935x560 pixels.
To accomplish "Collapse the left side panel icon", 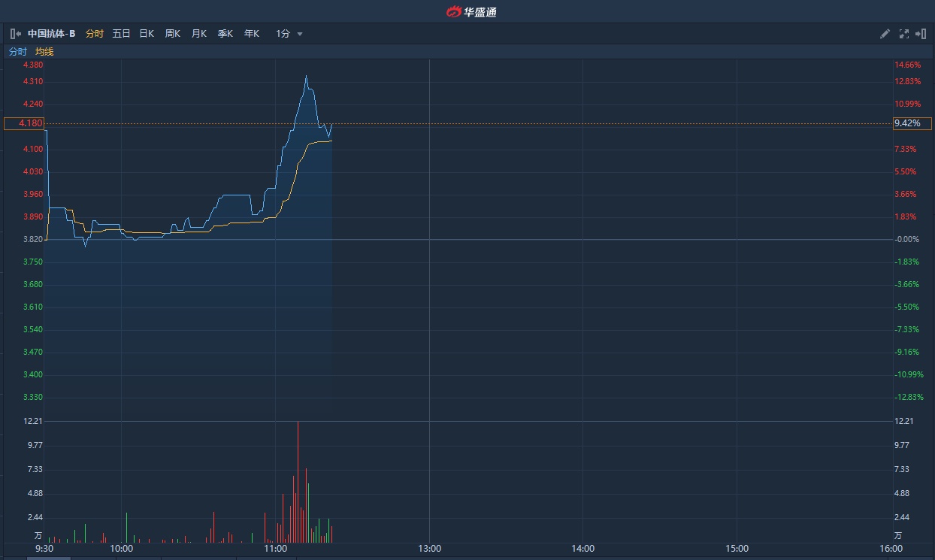I will pyautogui.click(x=15, y=34).
